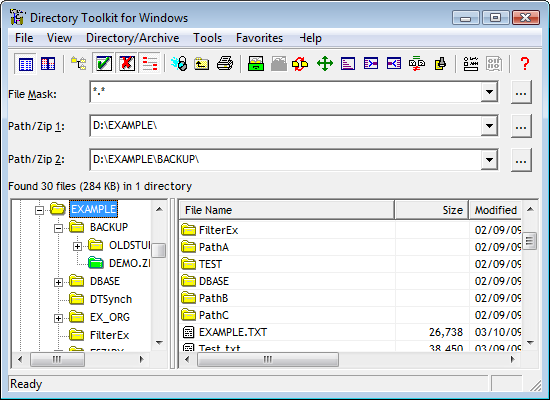550x400 pixels.
Task: Click into the File Mask input field
Action: (x=286, y=92)
